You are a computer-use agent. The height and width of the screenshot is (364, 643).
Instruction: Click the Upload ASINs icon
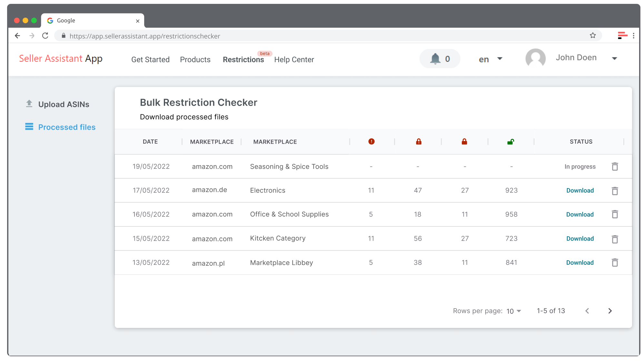pos(29,104)
